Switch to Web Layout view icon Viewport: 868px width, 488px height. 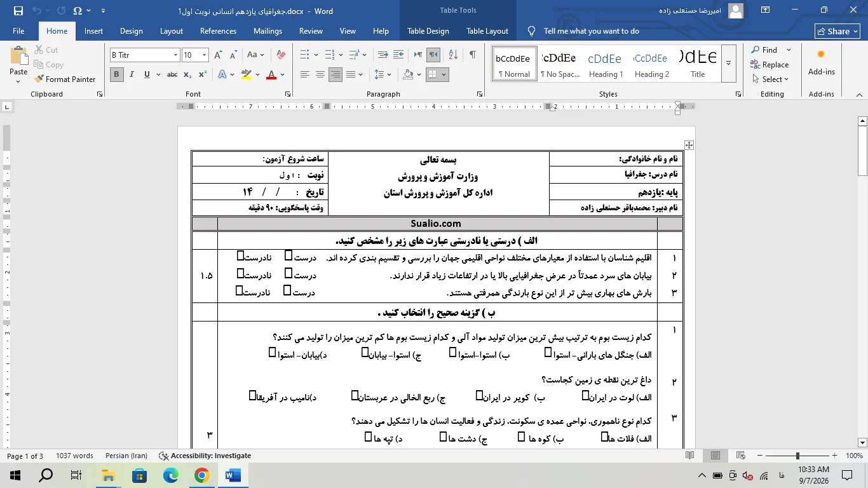pos(740,456)
